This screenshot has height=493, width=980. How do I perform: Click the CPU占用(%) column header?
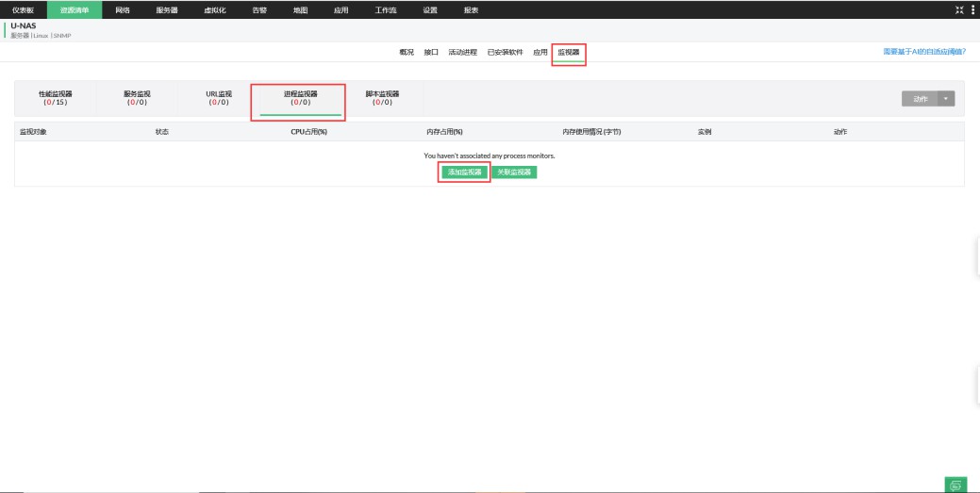pos(308,132)
